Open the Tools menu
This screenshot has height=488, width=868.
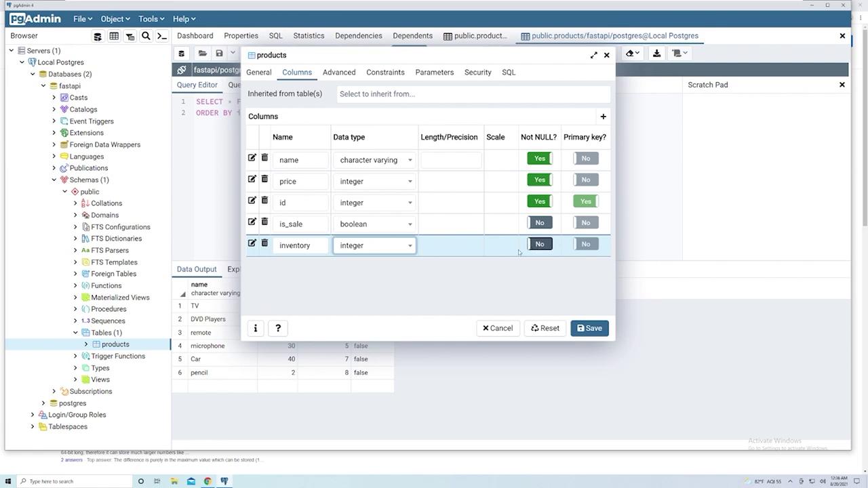click(151, 19)
